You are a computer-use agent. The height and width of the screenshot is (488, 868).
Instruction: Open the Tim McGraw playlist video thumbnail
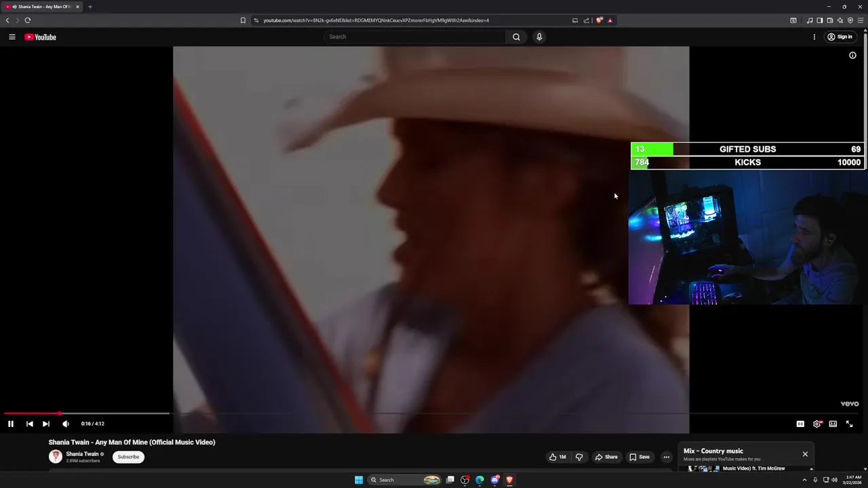point(704,468)
